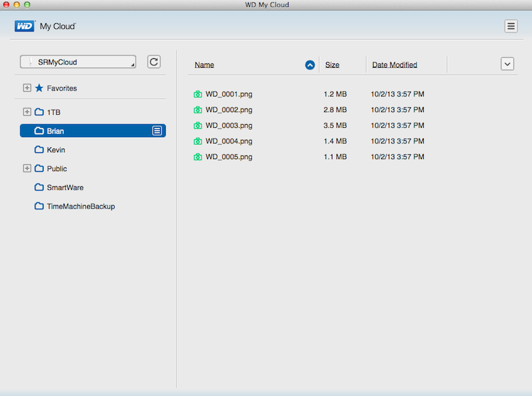Close the WD My Cloud window

6,4
